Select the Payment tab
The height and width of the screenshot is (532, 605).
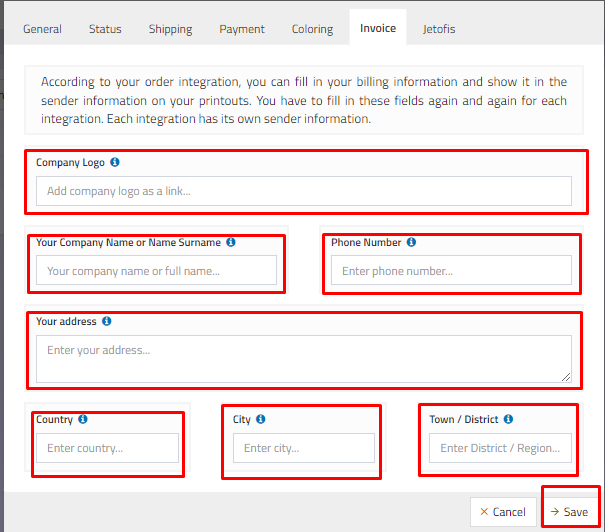(x=242, y=29)
